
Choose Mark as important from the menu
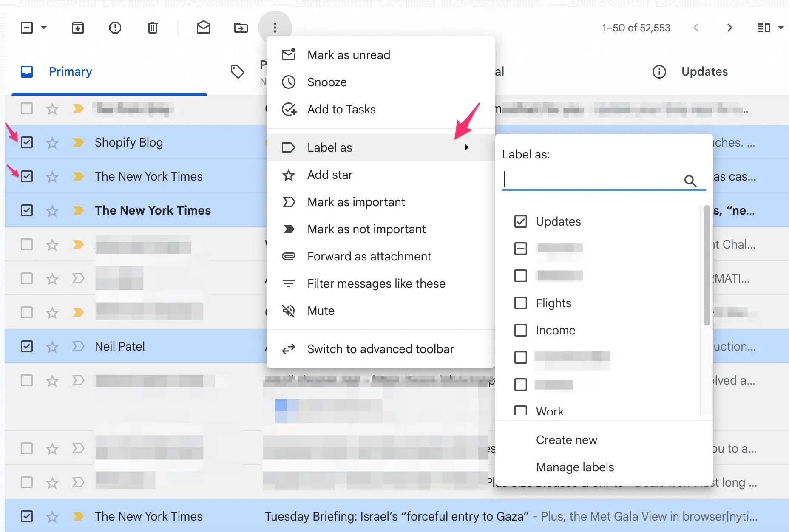click(356, 202)
